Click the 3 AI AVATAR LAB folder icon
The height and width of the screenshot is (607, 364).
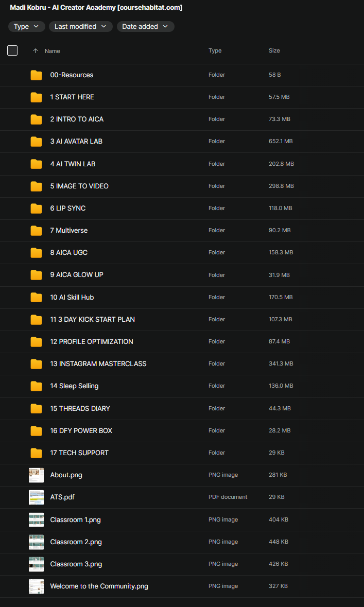coord(36,142)
